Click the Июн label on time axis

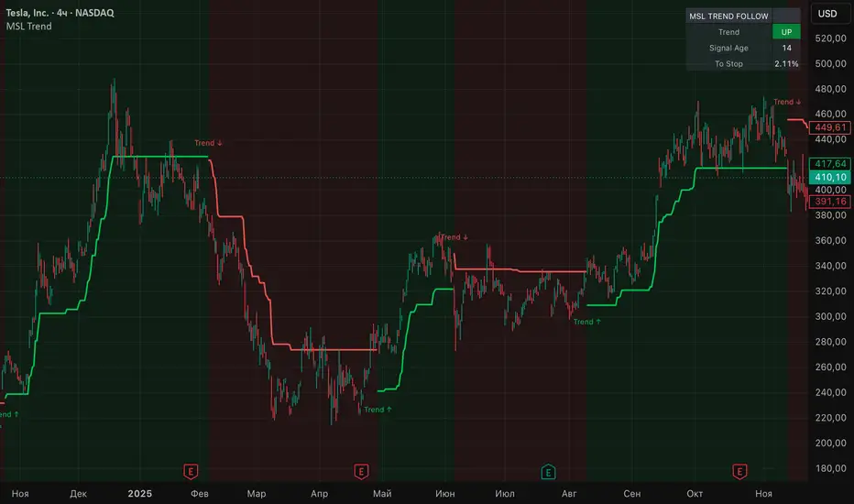coord(445,494)
